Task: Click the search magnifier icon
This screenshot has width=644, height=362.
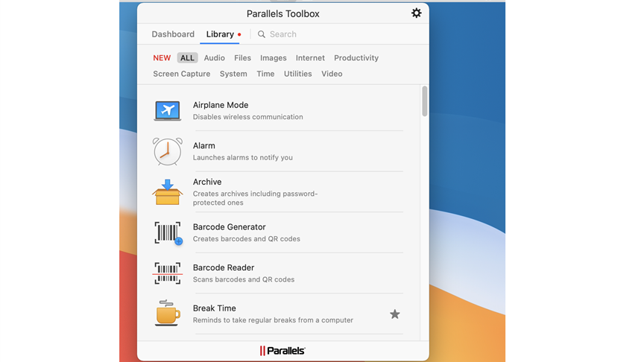Action: [x=261, y=34]
